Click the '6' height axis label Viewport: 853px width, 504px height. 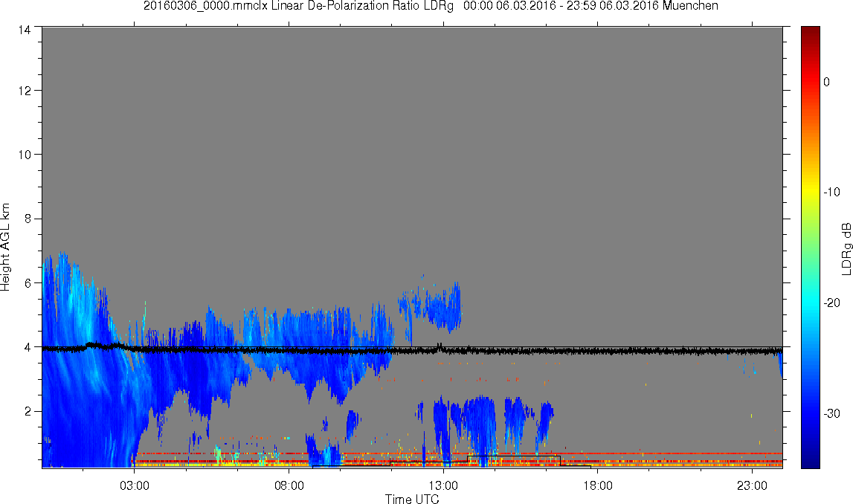point(28,282)
